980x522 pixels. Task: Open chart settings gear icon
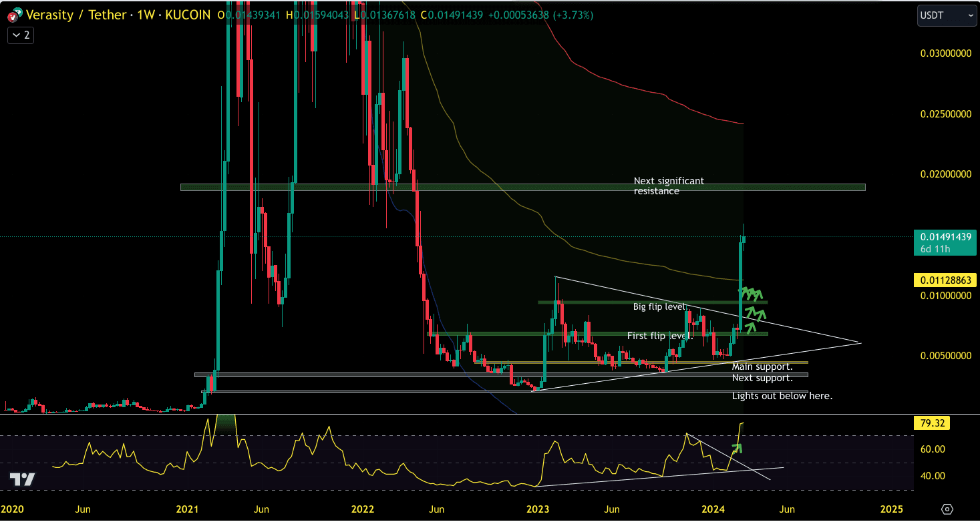947,509
